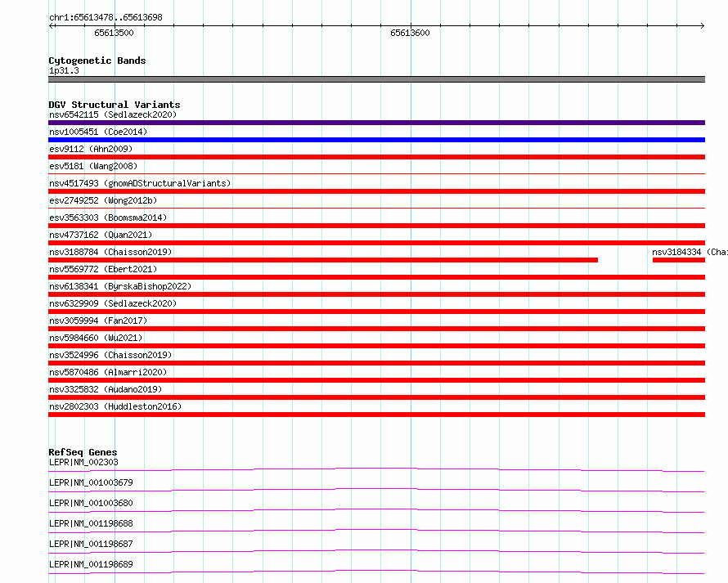The height and width of the screenshot is (583, 728).
Task: Click the 1p31.3 cytogenetic band bar
Action: (376, 79)
